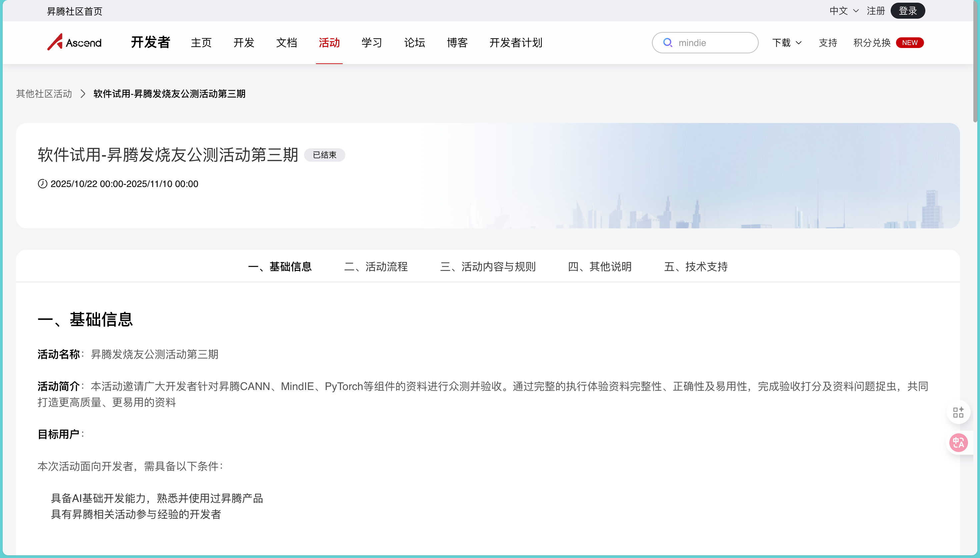The image size is (980, 558).
Task: Click the 已结束 status badge
Action: pyautogui.click(x=324, y=155)
